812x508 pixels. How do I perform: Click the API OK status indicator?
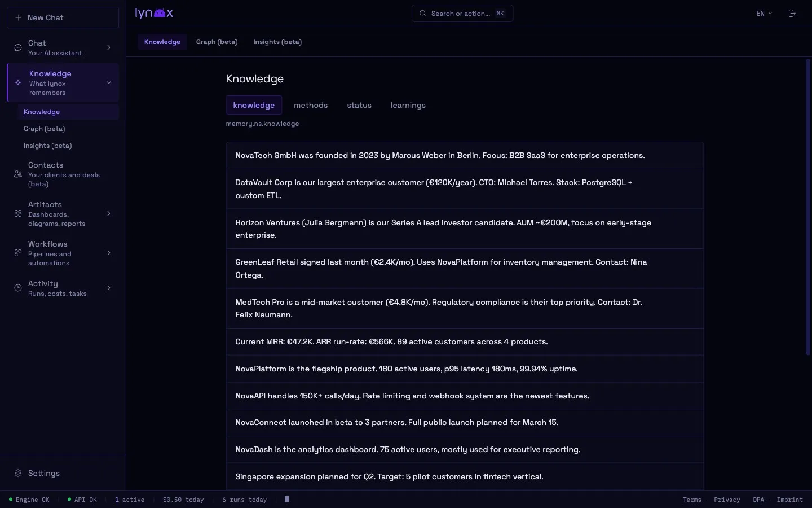click(82, 500)
